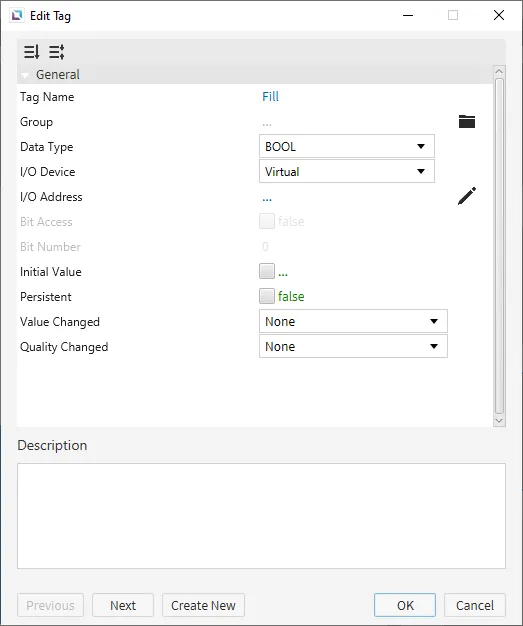Click the Edit Tag app icon in title bar
Image resolution: width=523 pixels, height=626 pixels.
coord(17,16)
